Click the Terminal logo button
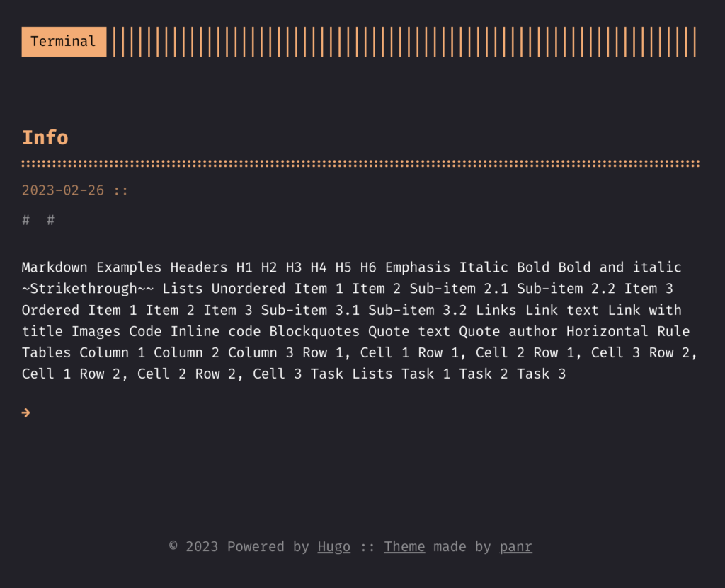The height and width of the screenshot is (588, 725). [x=64, y=42]
